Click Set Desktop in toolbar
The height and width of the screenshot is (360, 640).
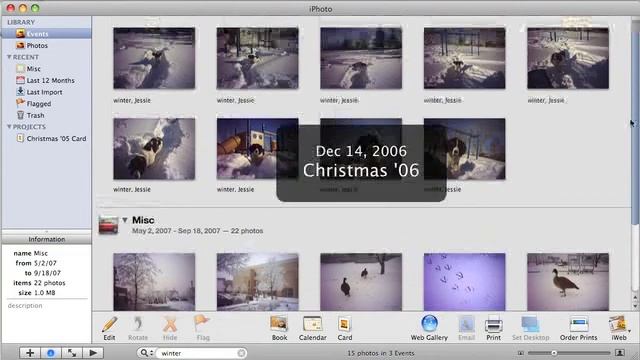[x=531, y=329]
